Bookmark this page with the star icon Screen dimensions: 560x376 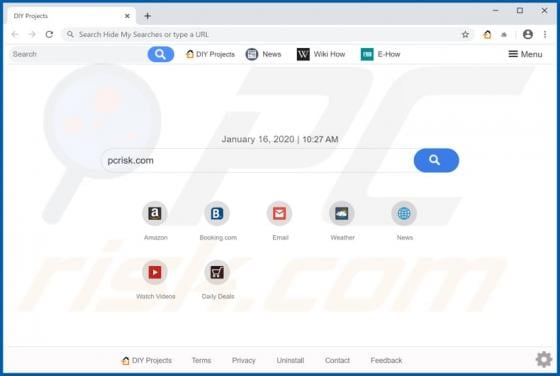(x=465, y=35)
